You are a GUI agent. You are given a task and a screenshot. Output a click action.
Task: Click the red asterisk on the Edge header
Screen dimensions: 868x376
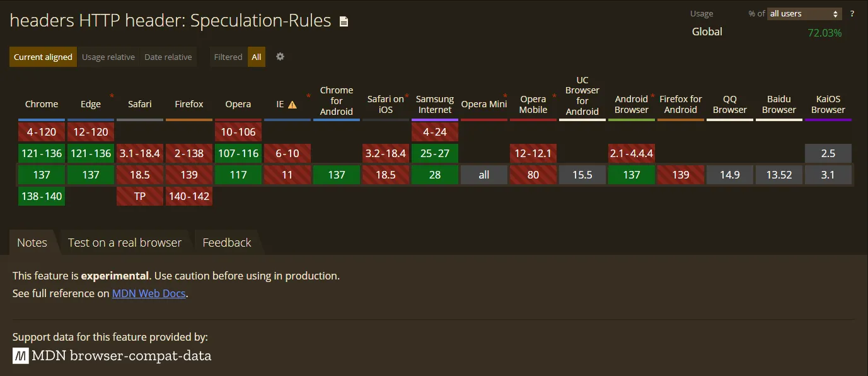[x=112, y=97]
